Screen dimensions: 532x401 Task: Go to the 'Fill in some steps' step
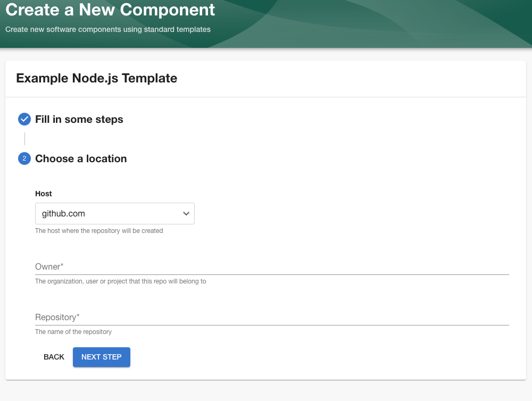(x=79, y=119)
